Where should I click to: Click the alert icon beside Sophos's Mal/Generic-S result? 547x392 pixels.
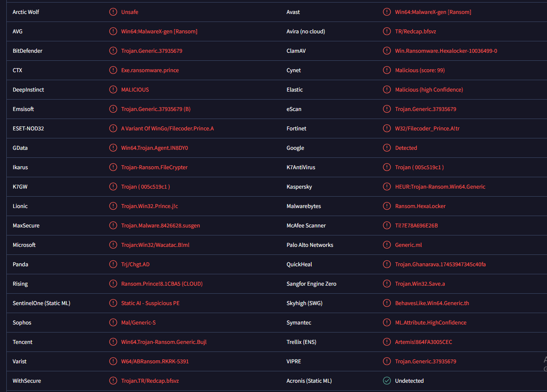click(113, 322)
